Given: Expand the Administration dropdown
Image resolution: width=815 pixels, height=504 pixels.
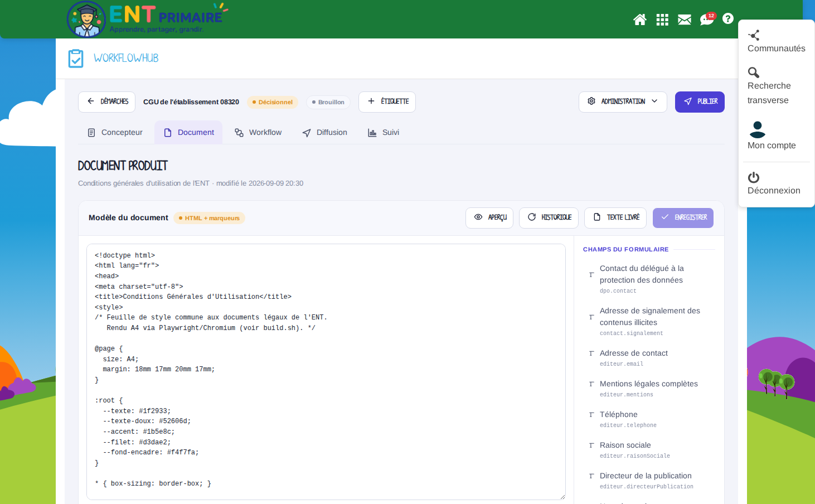Looking at the screenshot, I should pyautogui.click(x=623, y=101).
